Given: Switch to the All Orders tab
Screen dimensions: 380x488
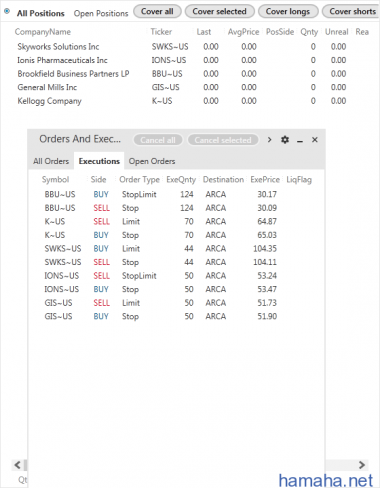Looking at the screenshot, I should [x=51, y=161].
